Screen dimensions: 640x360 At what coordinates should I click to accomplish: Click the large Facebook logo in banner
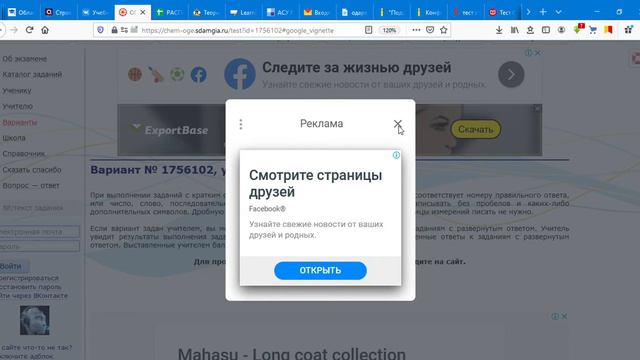tap(240, 74)
